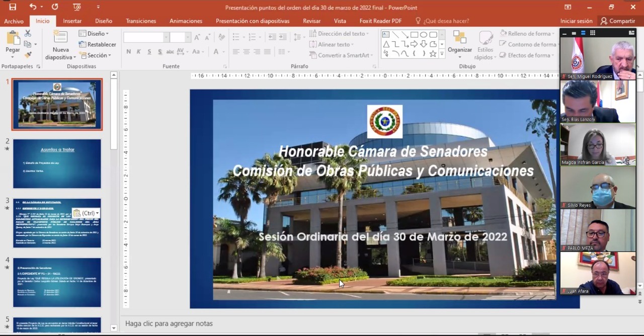
Task: Switch to the Transiciones tab
Action: point(141,21)
